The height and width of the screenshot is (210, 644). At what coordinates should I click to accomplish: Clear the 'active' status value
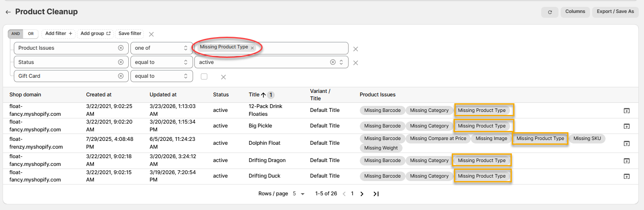[333, 62]
